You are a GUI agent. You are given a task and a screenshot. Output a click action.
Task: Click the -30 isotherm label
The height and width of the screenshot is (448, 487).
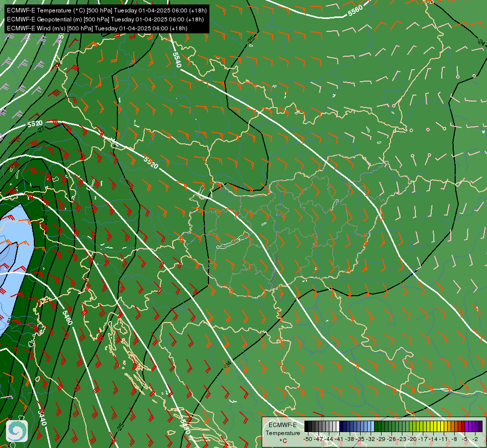44,218
